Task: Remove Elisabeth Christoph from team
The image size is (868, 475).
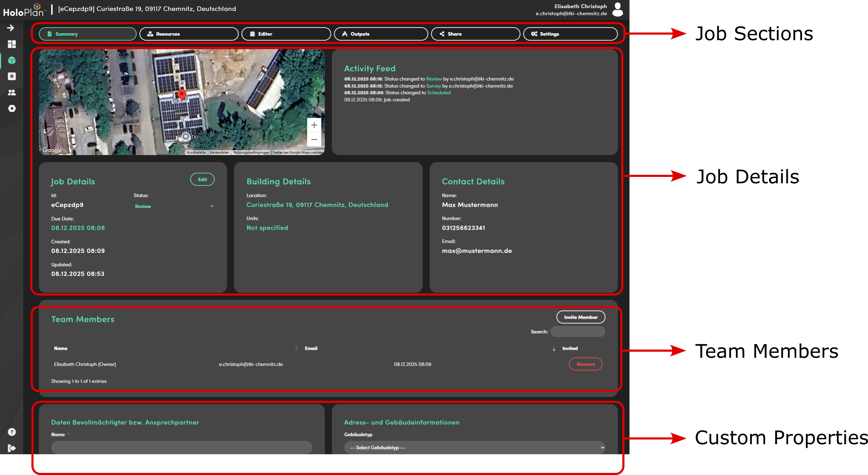Action: coord(585,364)
